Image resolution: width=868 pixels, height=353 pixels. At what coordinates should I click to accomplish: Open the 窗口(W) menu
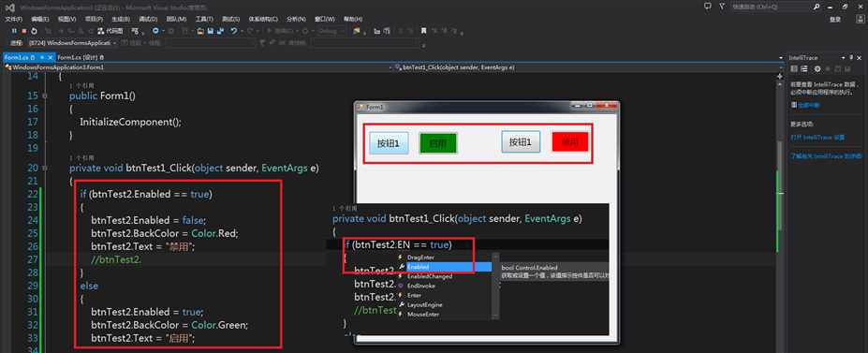click(325, 19)
